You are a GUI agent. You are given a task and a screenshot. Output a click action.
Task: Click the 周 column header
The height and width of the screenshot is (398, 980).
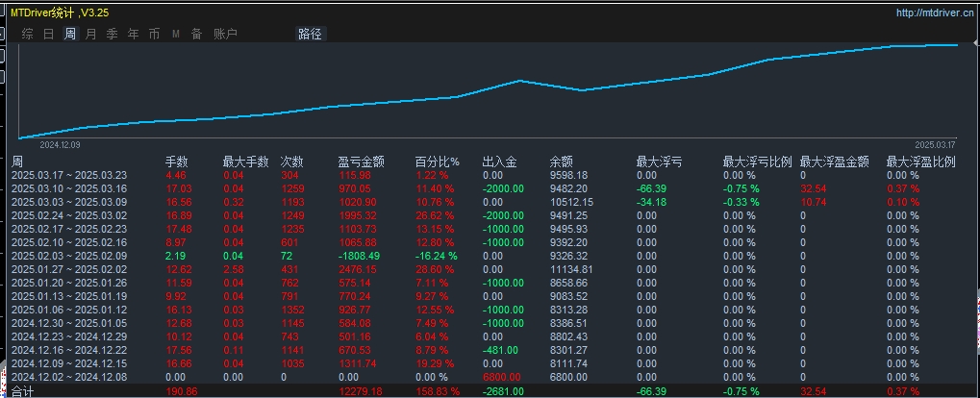coord(17,162)
